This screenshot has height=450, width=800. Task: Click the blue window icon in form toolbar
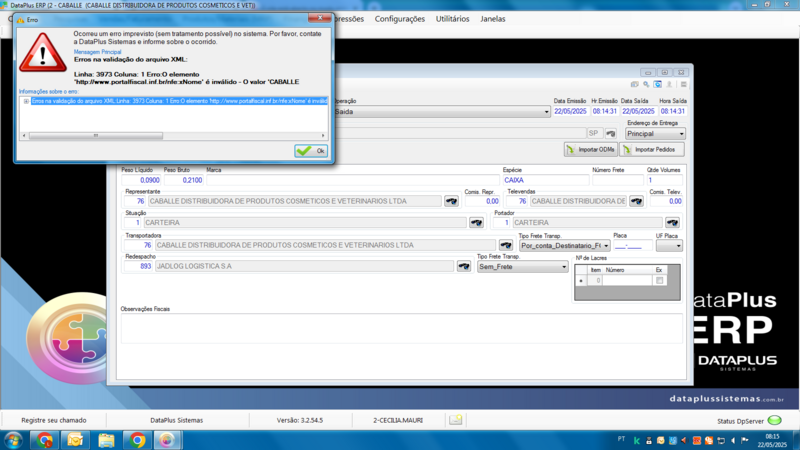658,84
